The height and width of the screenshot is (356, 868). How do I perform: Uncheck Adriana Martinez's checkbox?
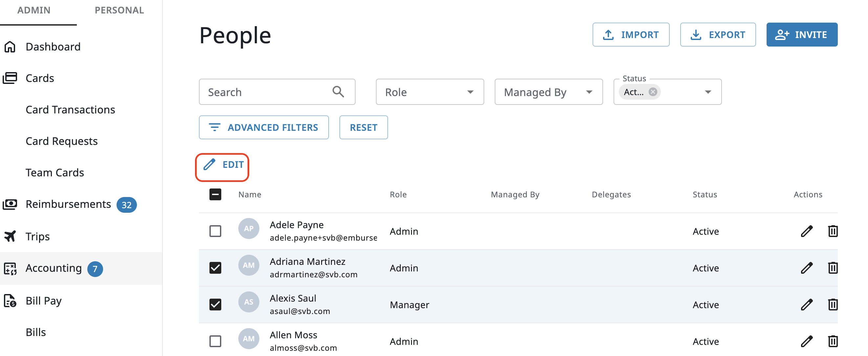point(215,268)
